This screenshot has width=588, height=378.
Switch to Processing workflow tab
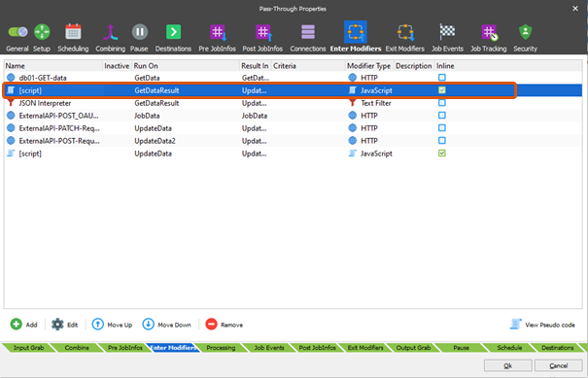221,348
